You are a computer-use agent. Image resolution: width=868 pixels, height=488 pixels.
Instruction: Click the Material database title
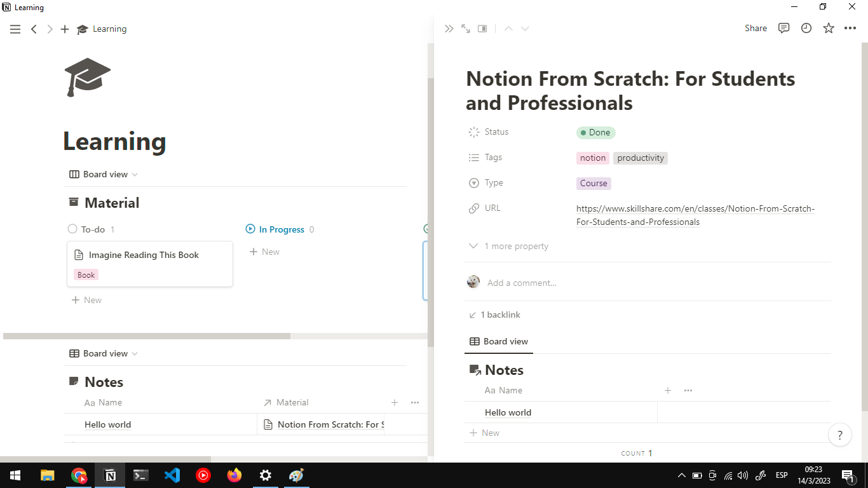tap(112, 203)
